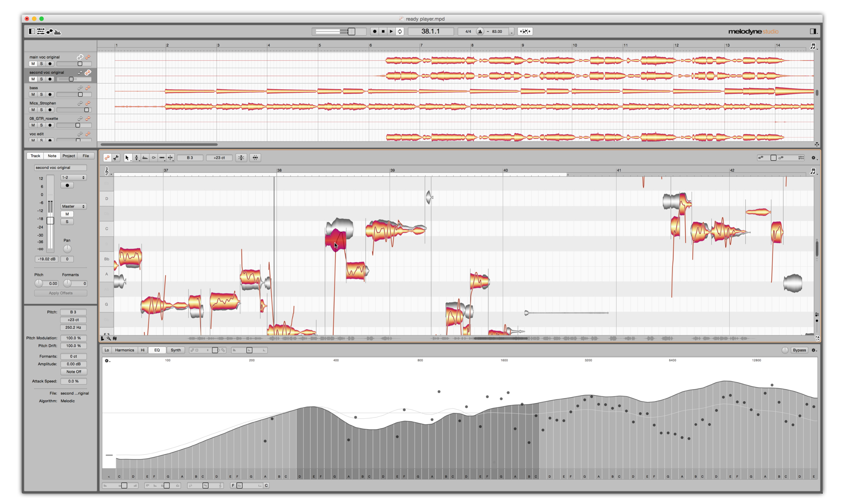Select the snap/quantize icon in toolbar
The width and height of the screenshot is (846, 504).
[255, 157]
